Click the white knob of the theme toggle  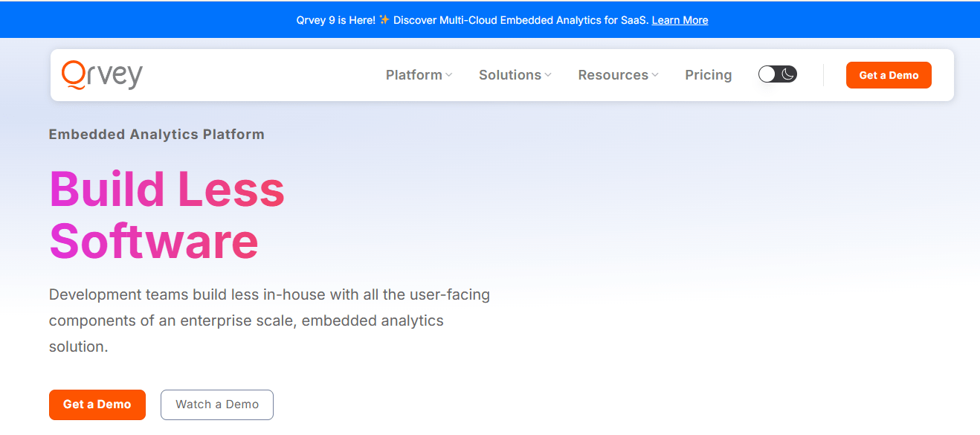click(767, 74)
